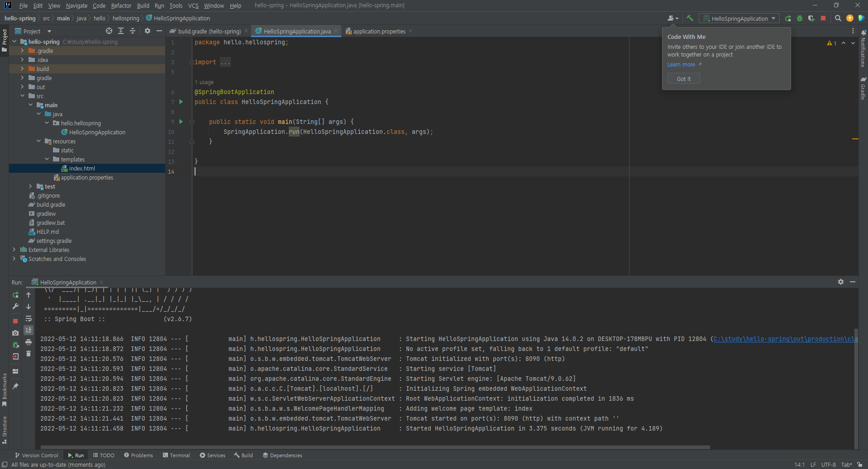Toggle scroll to end in Run console

pyautogui.click(x=29, y=330)
